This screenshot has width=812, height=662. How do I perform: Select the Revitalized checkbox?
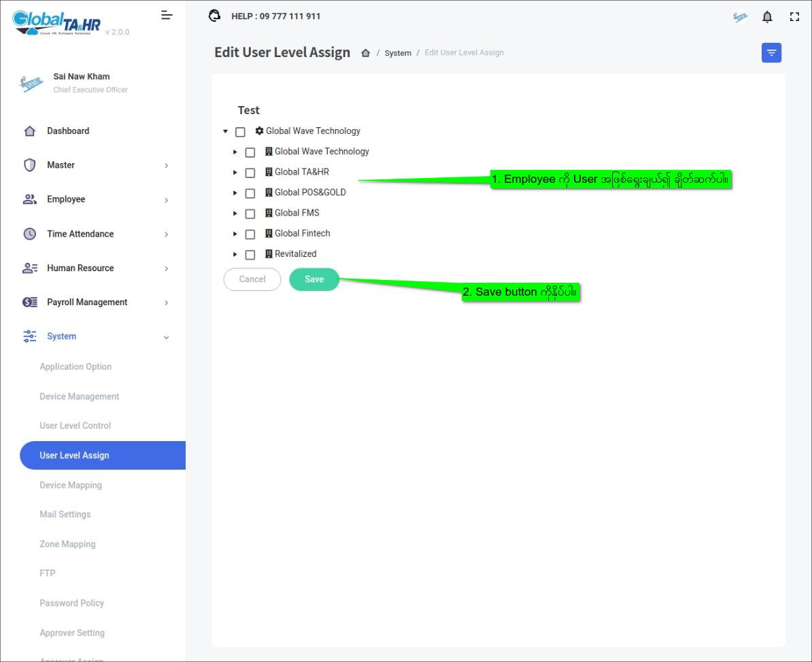coord(250,255)
